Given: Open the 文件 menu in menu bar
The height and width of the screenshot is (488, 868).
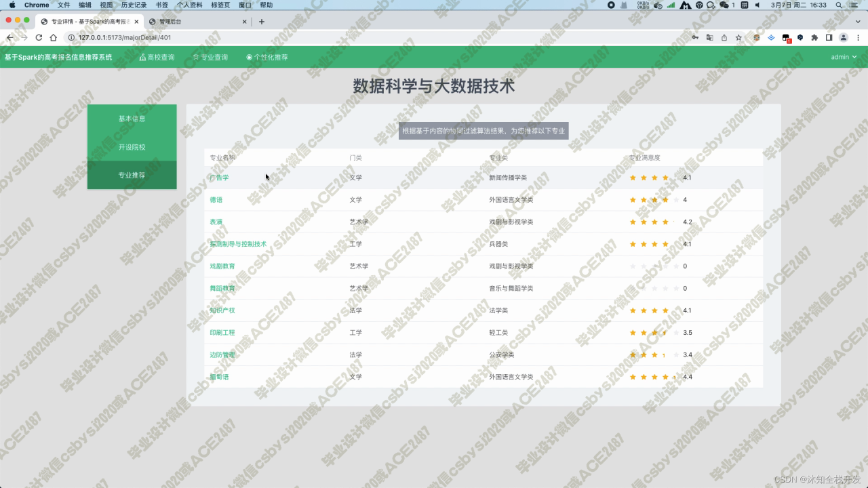Looking at the screenshot, I should (64, 5).
